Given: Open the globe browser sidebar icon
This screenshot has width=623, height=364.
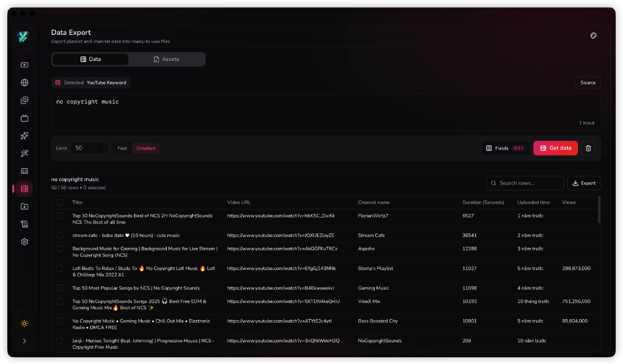Looking at the screenshot, I should pyautogui.click(x=24, y=83).
